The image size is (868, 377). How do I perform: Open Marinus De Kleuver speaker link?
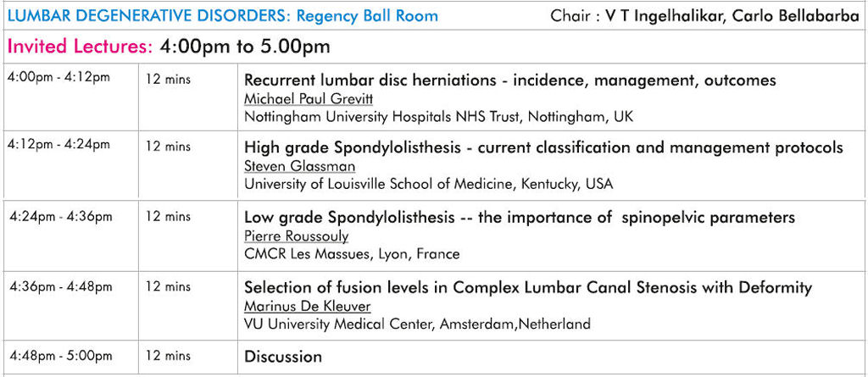click(307, 306)
